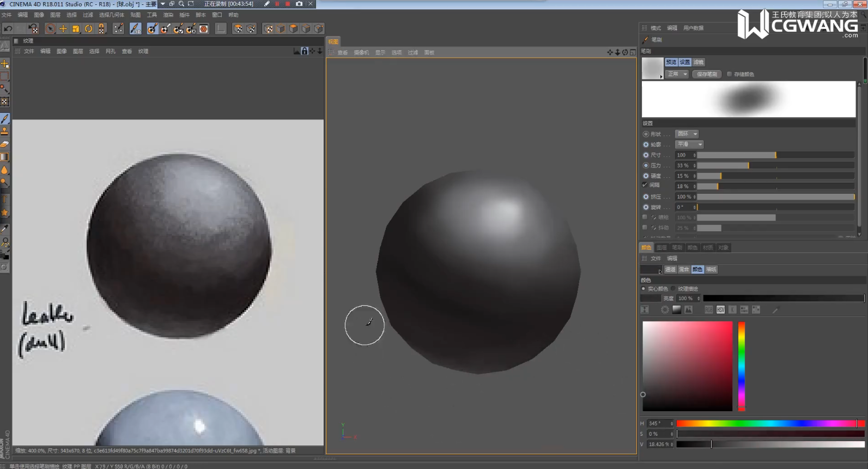
Task: Switch to the 图层 tab in color panel
Action: coord(661,248)
